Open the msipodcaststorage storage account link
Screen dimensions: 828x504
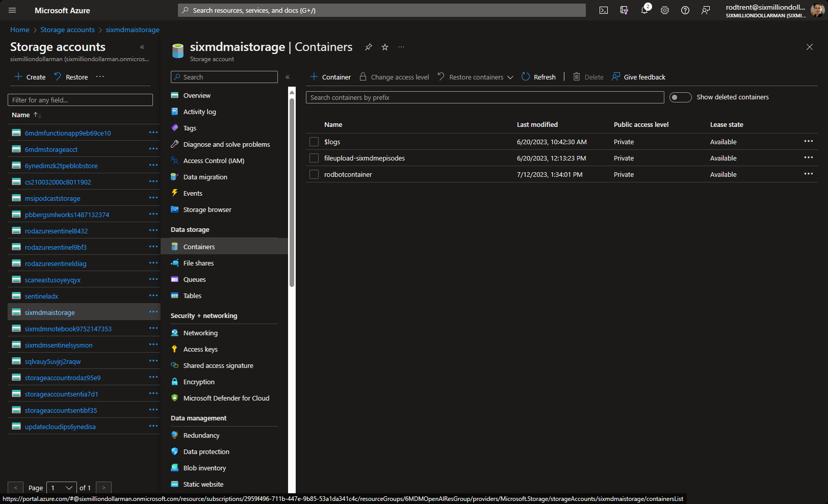click(53, 198)
